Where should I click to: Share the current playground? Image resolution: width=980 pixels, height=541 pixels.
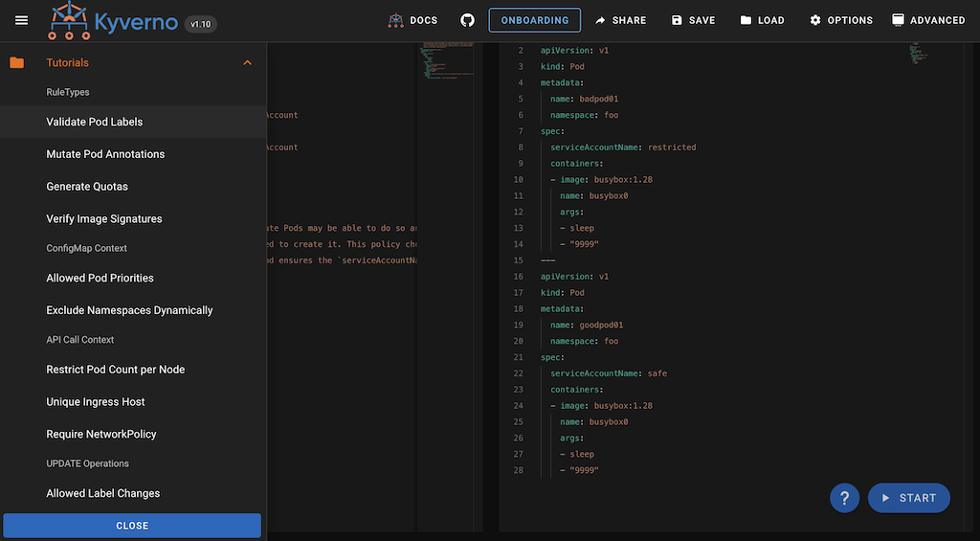coord(619,20)
